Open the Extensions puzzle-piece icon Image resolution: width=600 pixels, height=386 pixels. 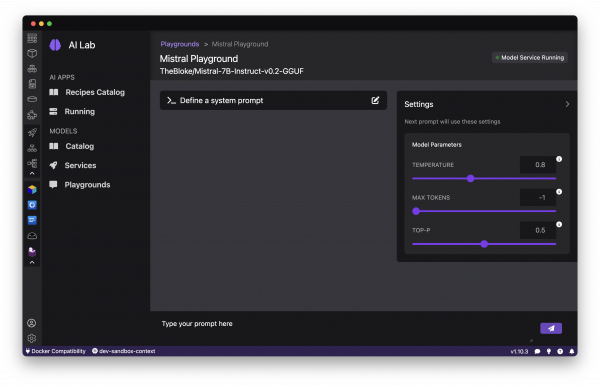click(32, 114)
